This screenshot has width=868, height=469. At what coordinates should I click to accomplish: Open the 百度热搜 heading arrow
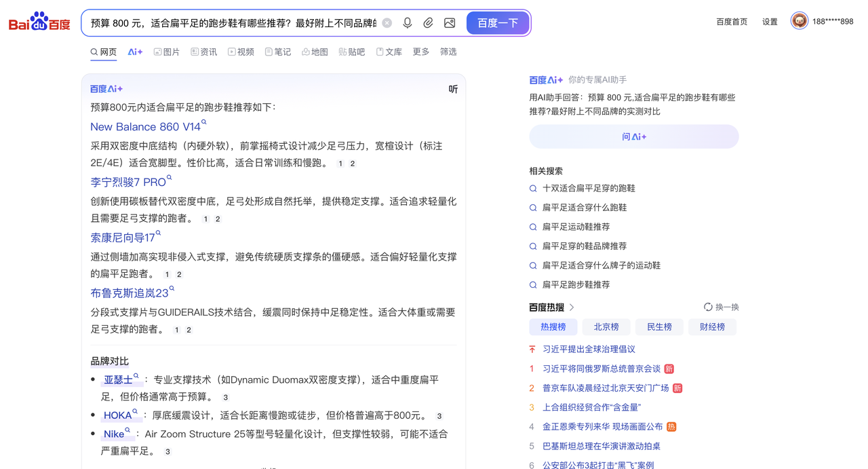[572, 307]
